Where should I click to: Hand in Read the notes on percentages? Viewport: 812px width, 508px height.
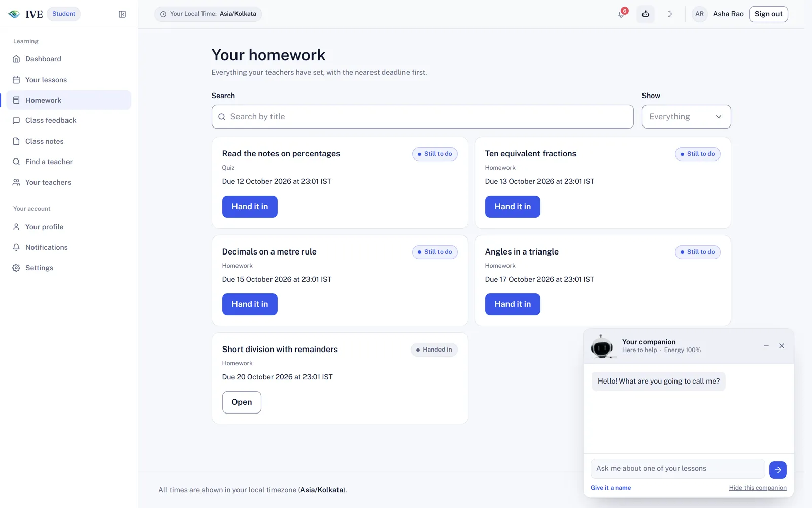point(250,207)
